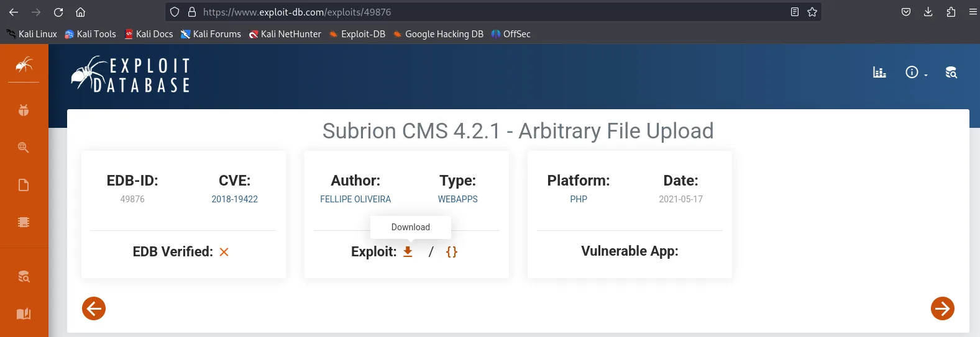Open the Kali Docs bookmark

pyautogui.click(x=149, y=34)
